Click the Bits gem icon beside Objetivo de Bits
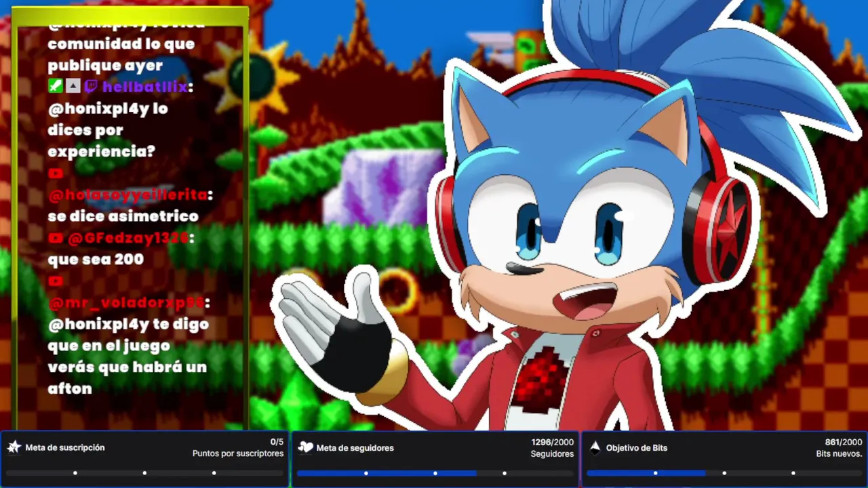868x488 pixels. [595, 447]
